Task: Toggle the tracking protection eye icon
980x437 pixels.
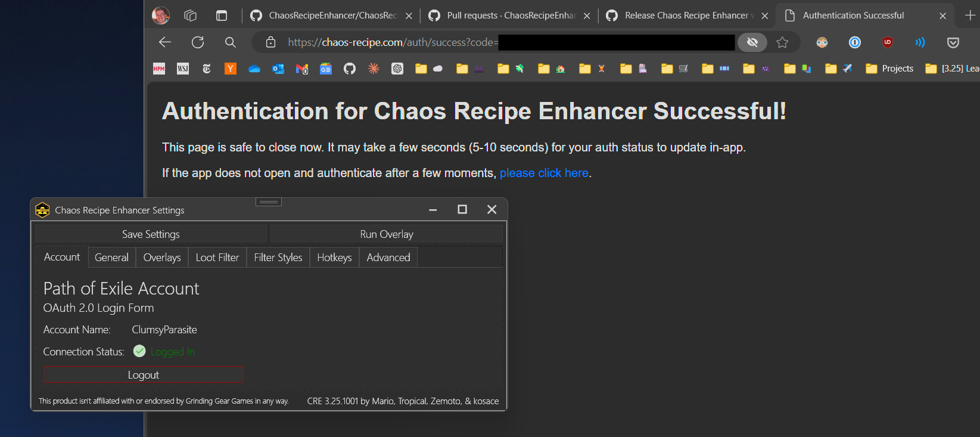Action: pyautogui.click(x=752, y=42)
